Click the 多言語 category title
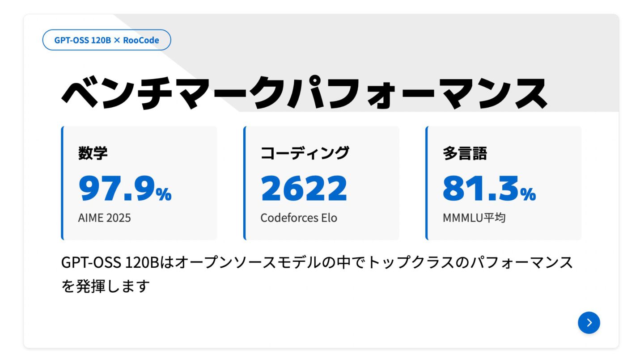 465,153
